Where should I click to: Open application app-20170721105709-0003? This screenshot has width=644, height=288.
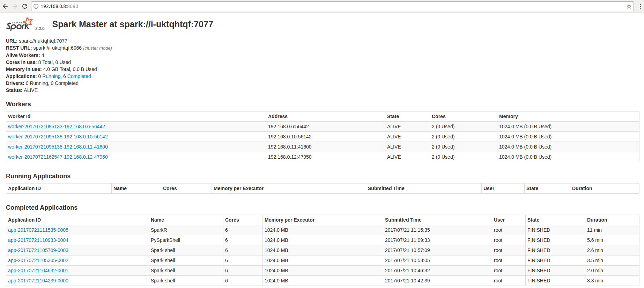(38, 250)
